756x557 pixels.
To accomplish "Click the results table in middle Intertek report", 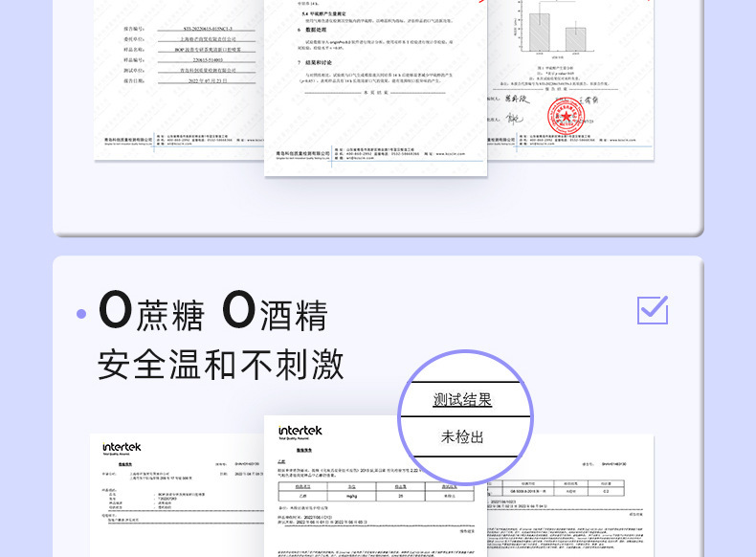I will 376,492.
